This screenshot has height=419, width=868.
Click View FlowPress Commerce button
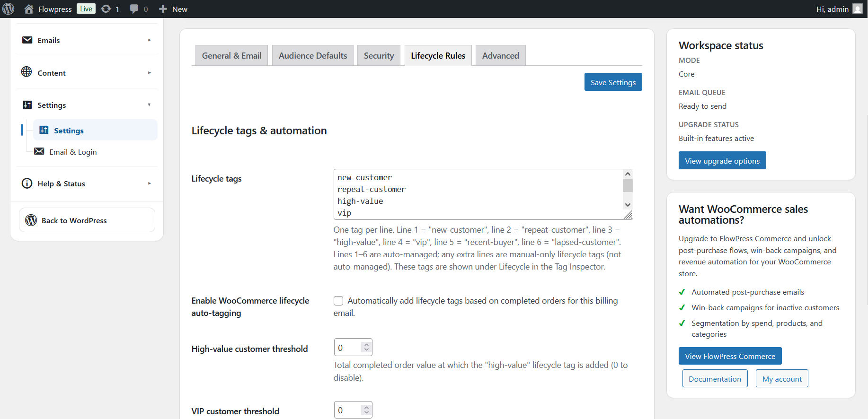click(x=730, y=356)
